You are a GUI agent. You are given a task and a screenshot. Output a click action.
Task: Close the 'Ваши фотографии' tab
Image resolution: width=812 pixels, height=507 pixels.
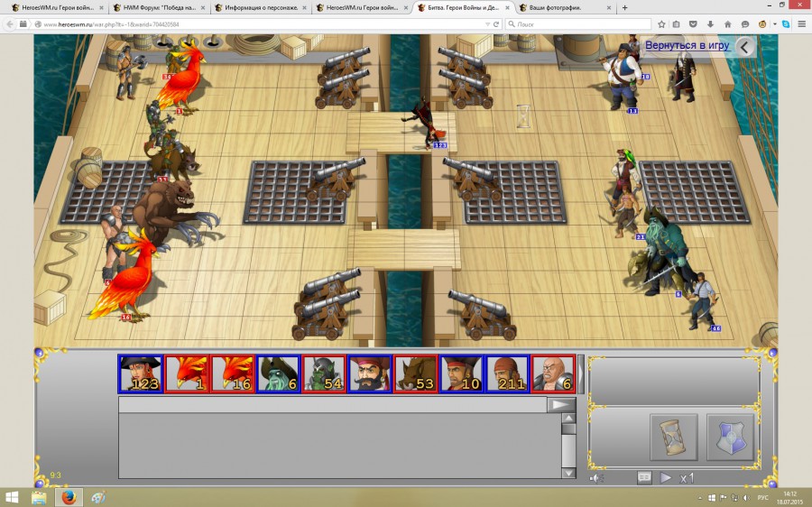[x=608, y=8]
